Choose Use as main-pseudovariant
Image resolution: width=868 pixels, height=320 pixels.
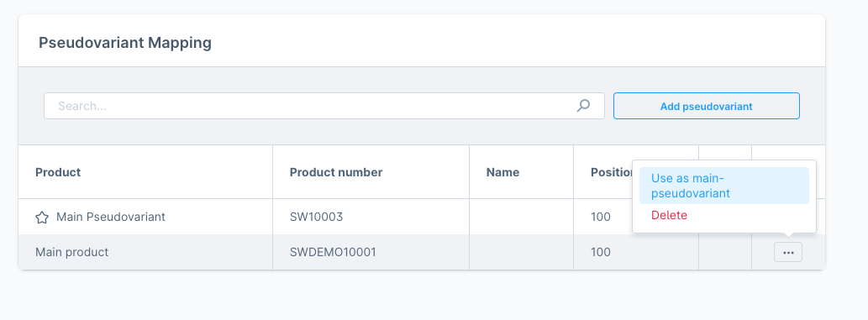tap(724, 186)
